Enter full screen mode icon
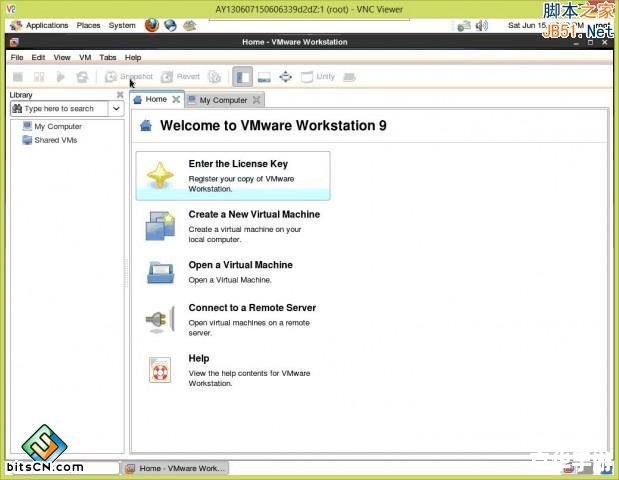619x480 pixels. click(285, 76)
